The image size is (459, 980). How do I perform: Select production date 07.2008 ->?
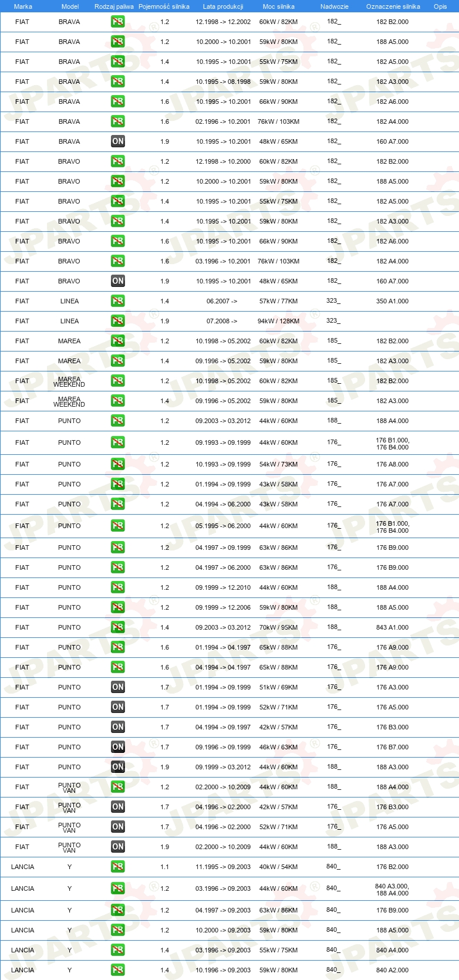[222, 321]
